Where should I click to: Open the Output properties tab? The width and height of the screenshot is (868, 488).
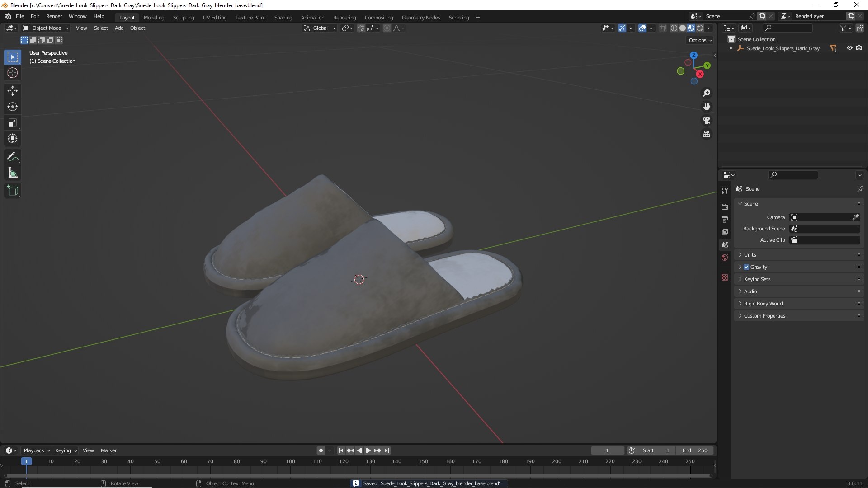pos(725,219)
